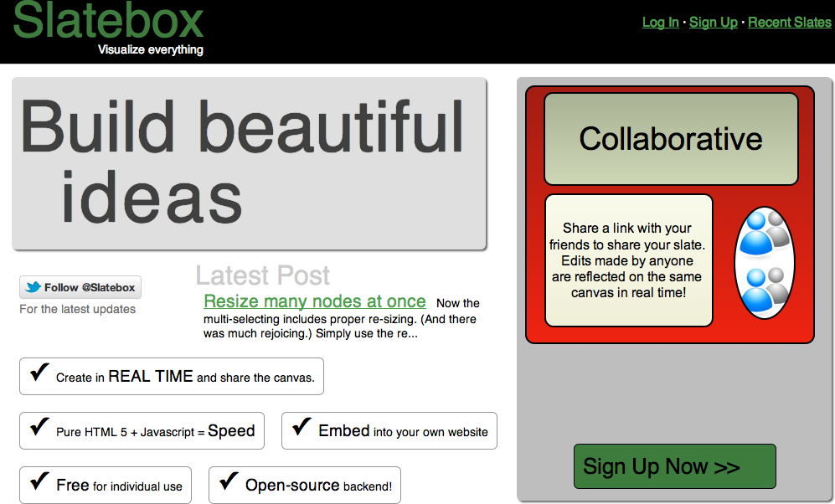The width and height of the screenshot is (835, 504).
Task: Click the Slatebox logo
Action: pos(108,23)
